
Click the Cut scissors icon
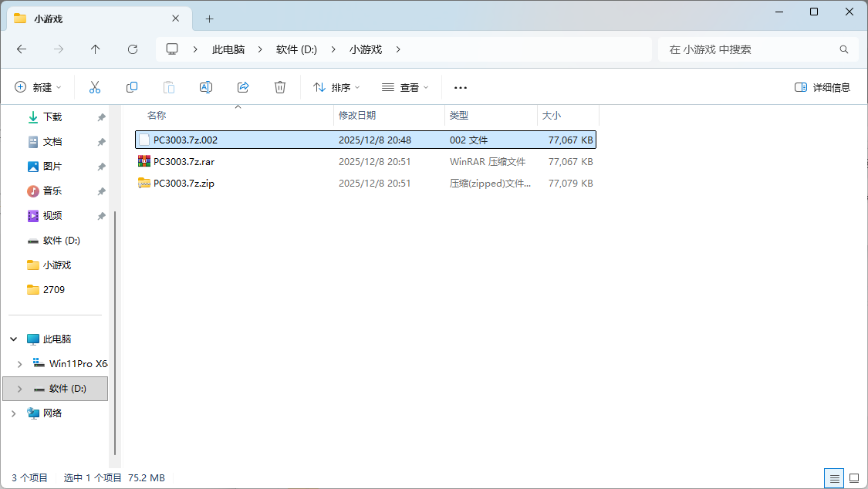(x=95, y=87)
